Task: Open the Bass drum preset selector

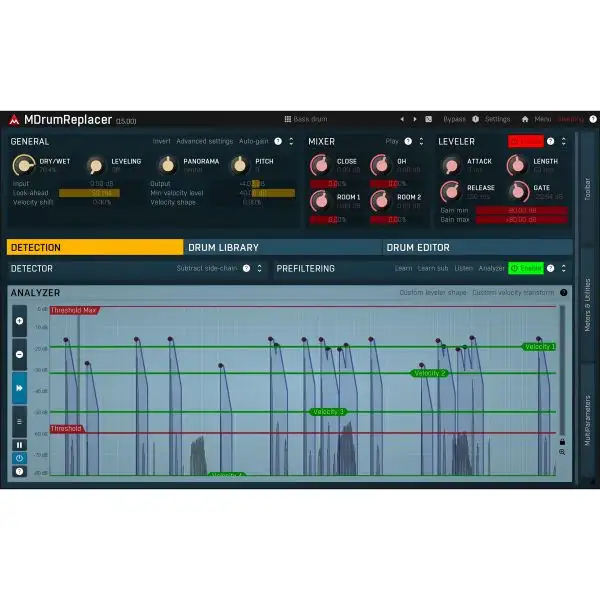Action: (x=310, y=119)
